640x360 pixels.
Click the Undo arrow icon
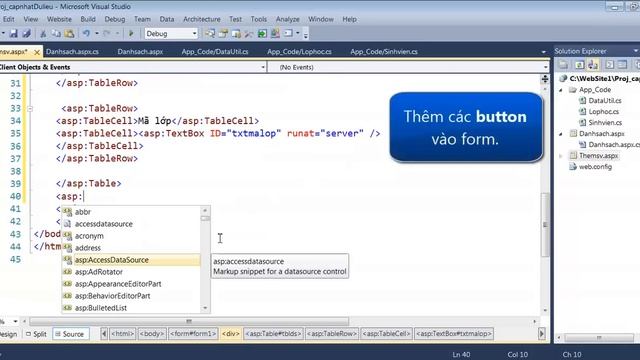86,33
